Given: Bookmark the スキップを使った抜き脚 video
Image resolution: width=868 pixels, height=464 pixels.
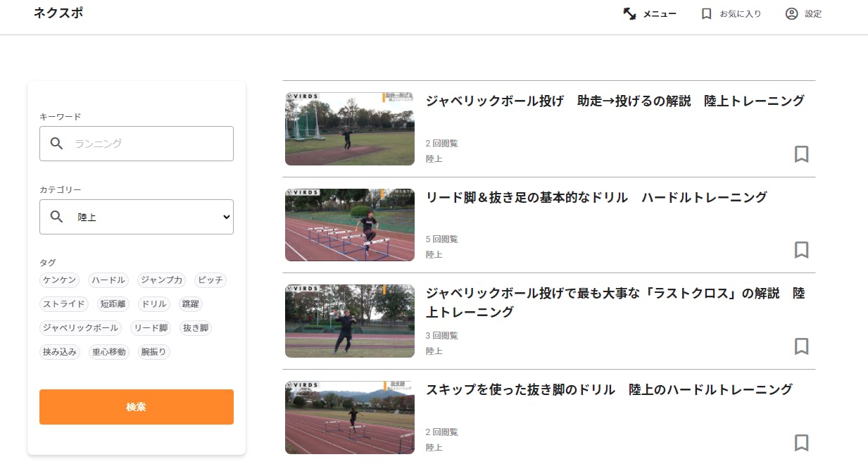Looking at the screenshot, I should [801, 443].
